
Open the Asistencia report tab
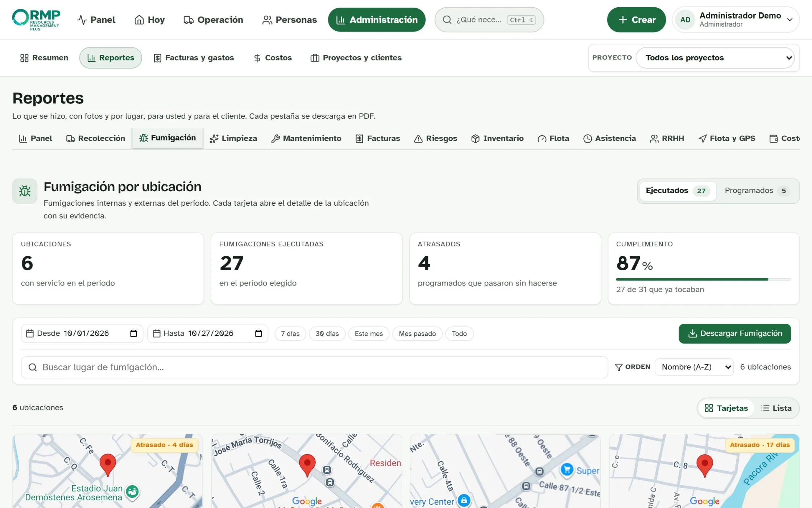(x=609, y=138)
